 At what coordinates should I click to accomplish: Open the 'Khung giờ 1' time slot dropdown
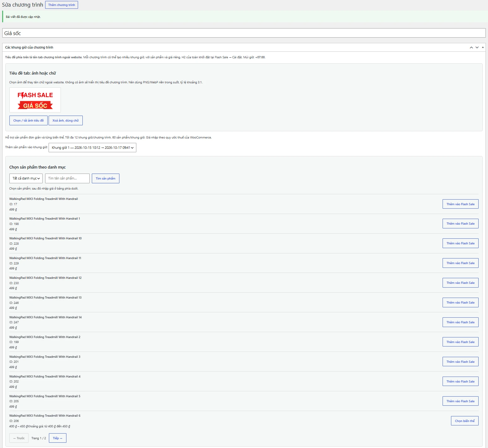(92, 148)
